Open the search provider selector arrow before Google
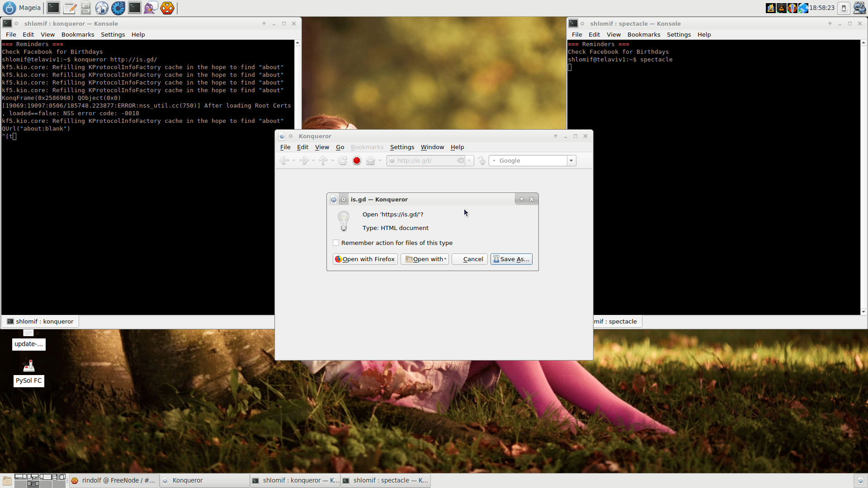The height and width of the screenshot is (488, 868). (x=494, y=160)
